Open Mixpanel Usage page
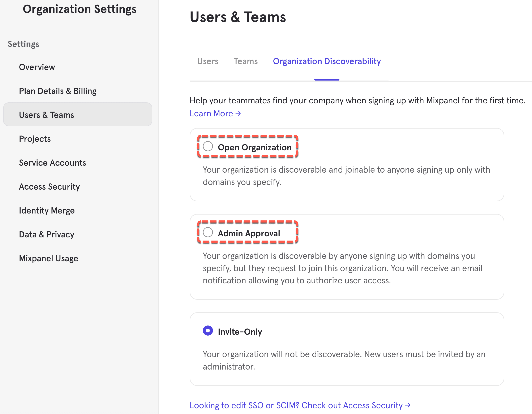Screen dimensions: 532x414 coord(48,258)
